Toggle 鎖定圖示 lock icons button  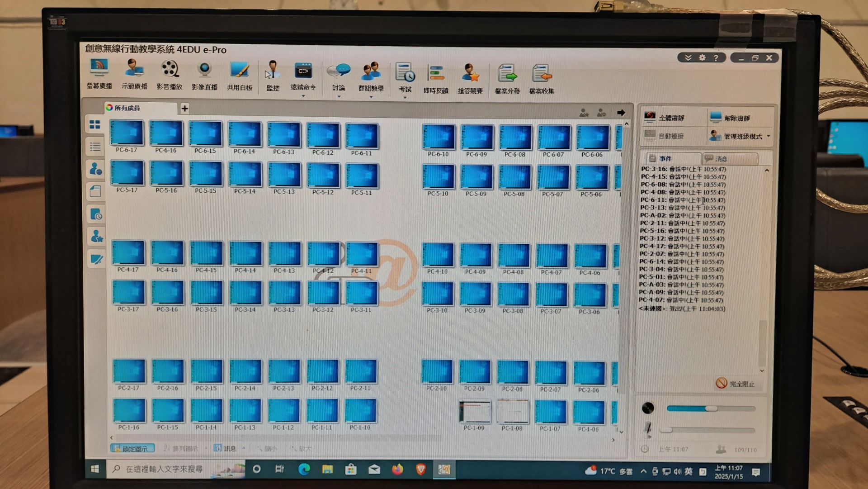(132, 448)
